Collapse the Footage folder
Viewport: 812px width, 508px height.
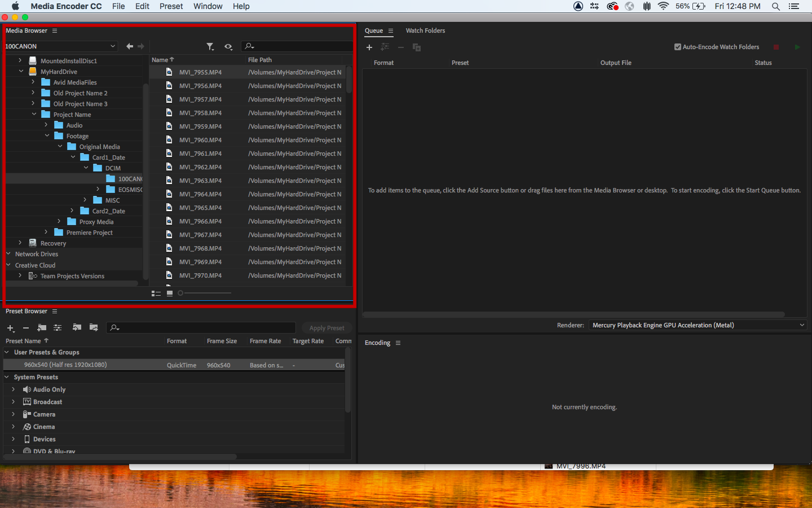click(47, 135)
